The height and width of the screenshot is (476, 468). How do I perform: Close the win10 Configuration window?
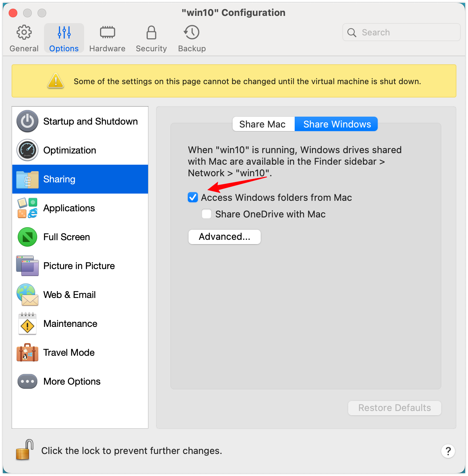(13, 13)
